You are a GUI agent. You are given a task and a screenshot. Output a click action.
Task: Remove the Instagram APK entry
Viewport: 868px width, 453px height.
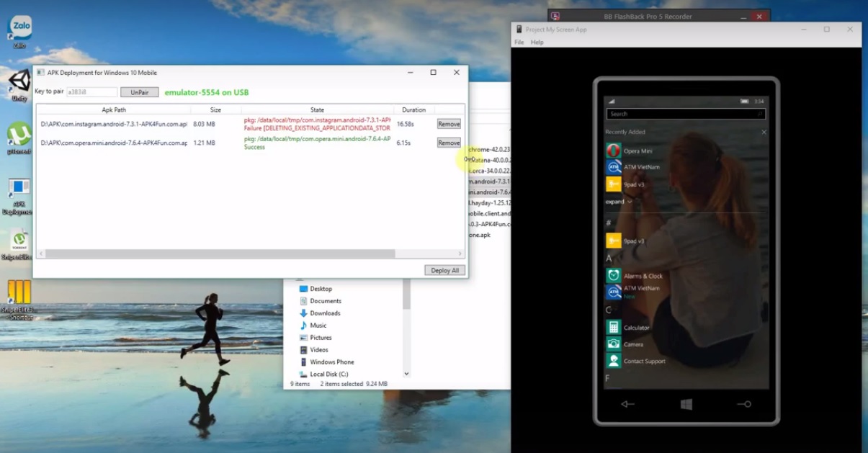coord(448,124)
